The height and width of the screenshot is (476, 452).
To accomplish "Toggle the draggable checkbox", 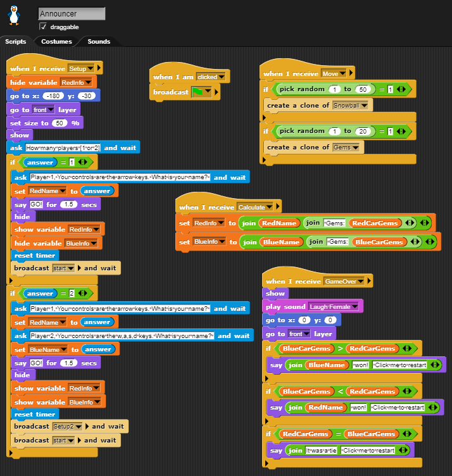I will [x=43, y=27].
